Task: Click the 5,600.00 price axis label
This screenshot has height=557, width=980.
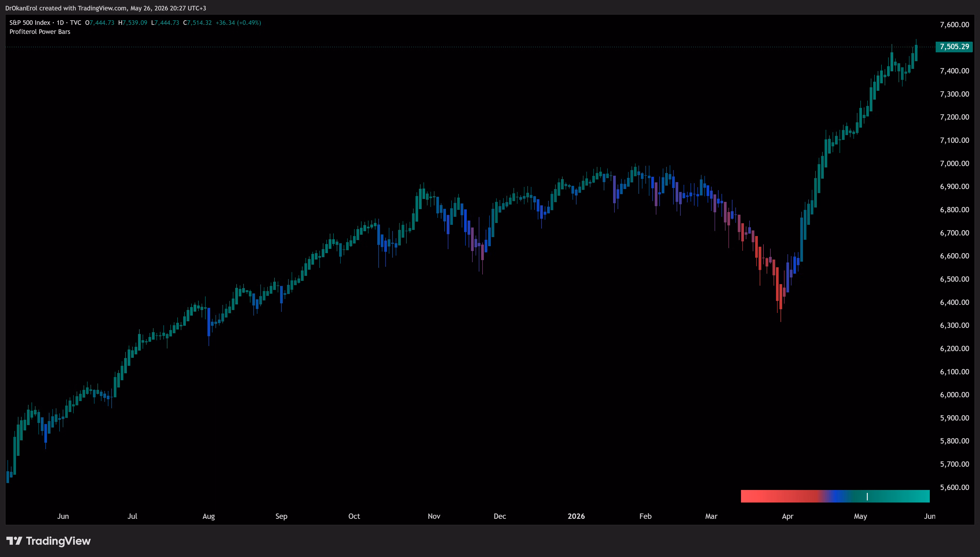Action: click(954, 487)
